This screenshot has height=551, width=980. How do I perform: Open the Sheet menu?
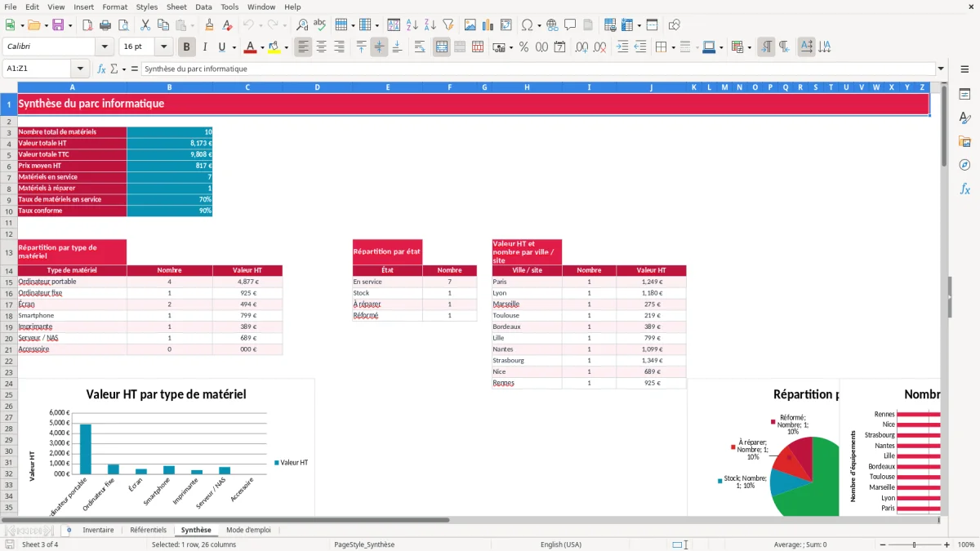(176, 7)
